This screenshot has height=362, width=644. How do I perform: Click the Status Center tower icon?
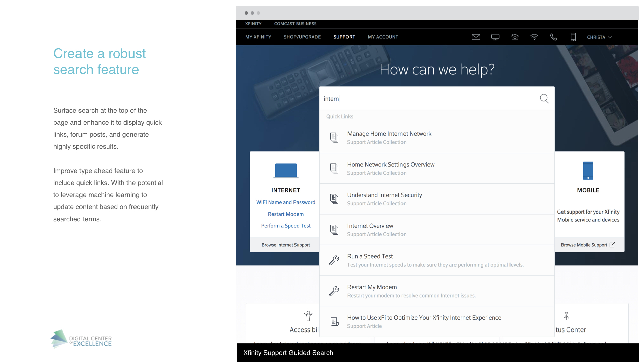(x=566, y=316)
